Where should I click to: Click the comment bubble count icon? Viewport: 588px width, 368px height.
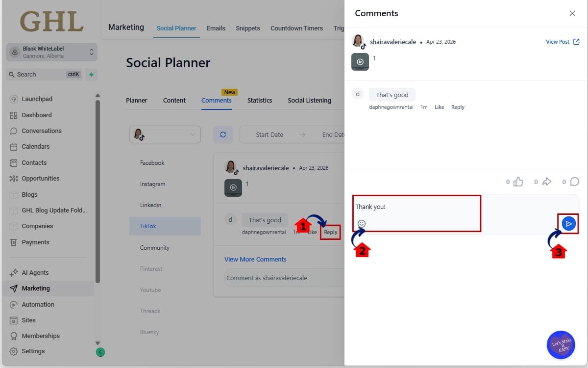575,182
